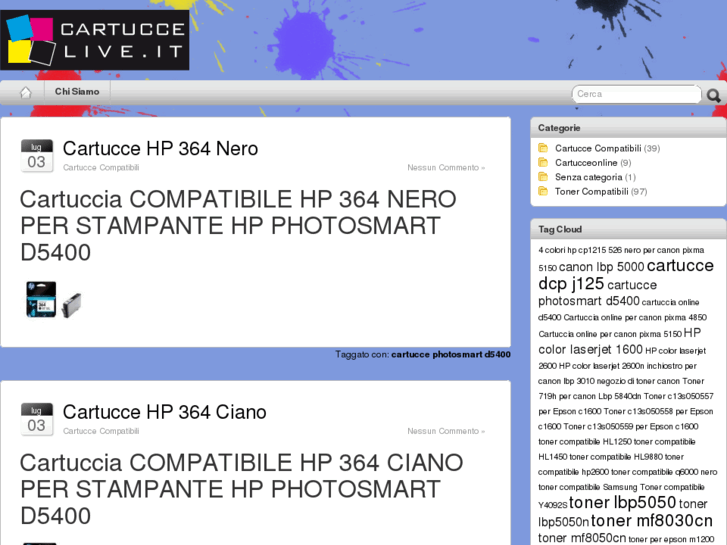Screen dimensions: 727x545
Task: Select tag cartucce dcp j125
Action: click(x=626, y=275)
